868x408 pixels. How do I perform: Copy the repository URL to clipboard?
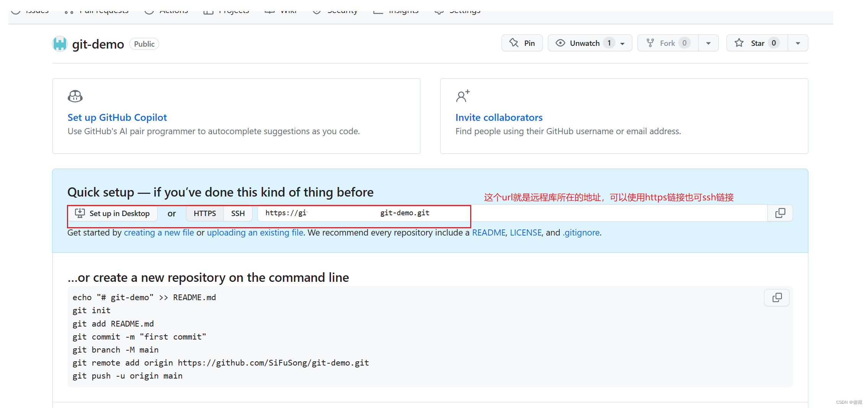(x=780, y=213)
